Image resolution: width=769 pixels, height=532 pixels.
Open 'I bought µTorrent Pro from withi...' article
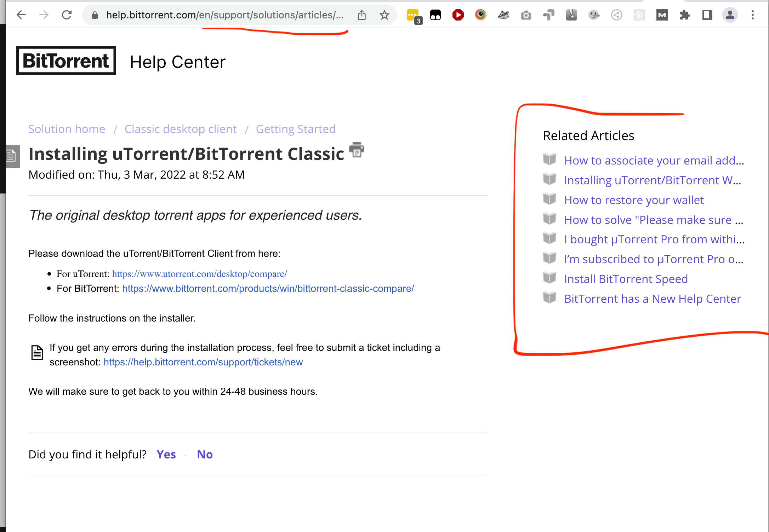(x=654, y=239)
